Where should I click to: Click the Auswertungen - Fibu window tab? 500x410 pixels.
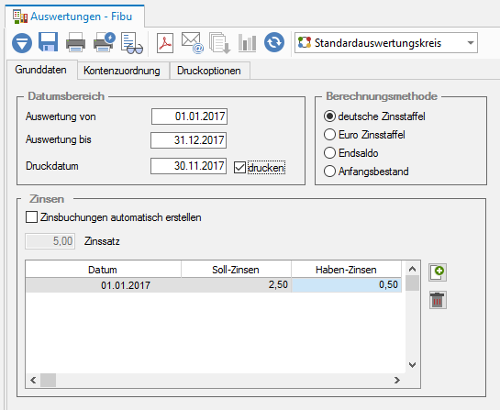75,16
